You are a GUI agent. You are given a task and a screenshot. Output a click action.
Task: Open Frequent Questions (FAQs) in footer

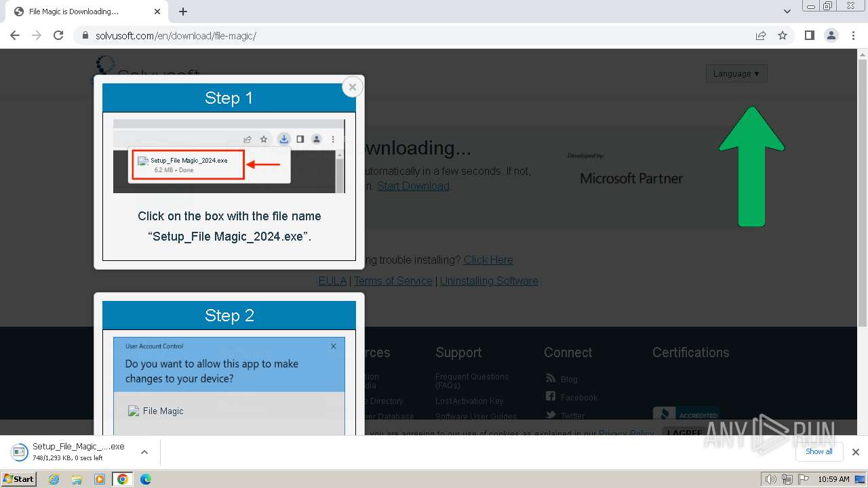(472, 381)
